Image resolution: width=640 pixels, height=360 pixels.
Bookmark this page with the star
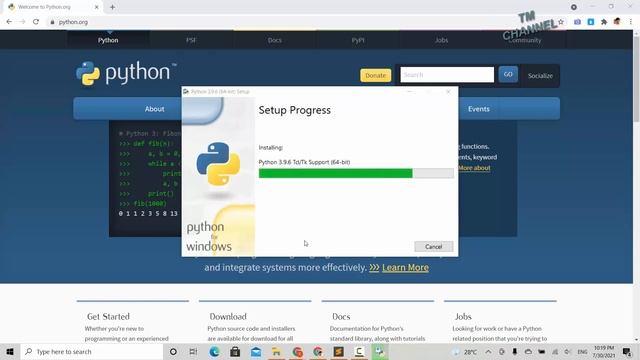point(561,22)
